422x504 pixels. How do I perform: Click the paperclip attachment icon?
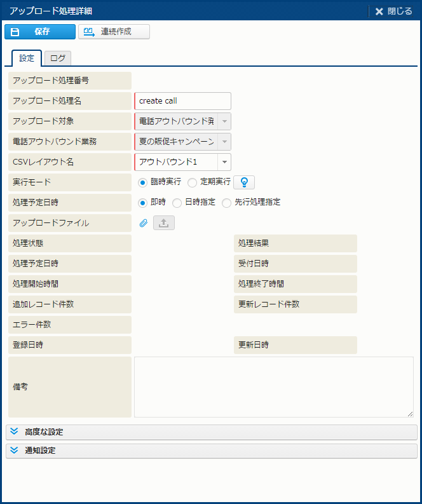[144, 223]
